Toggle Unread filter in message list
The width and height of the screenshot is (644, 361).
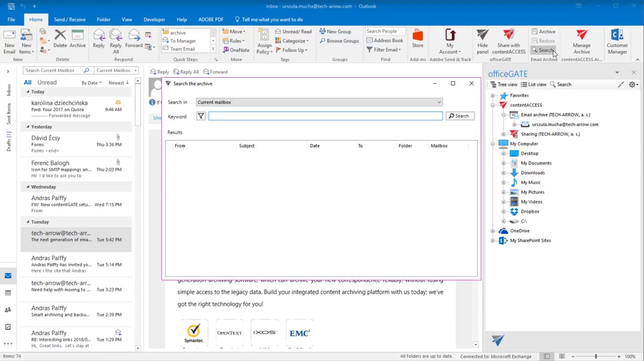point(47,82)
